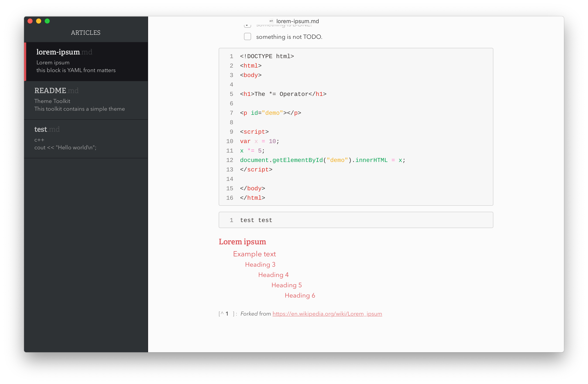The width and height of the screenshot is (588, 384).
Task: Click the opening '<script>' code line
Action: tap(254, 132)
